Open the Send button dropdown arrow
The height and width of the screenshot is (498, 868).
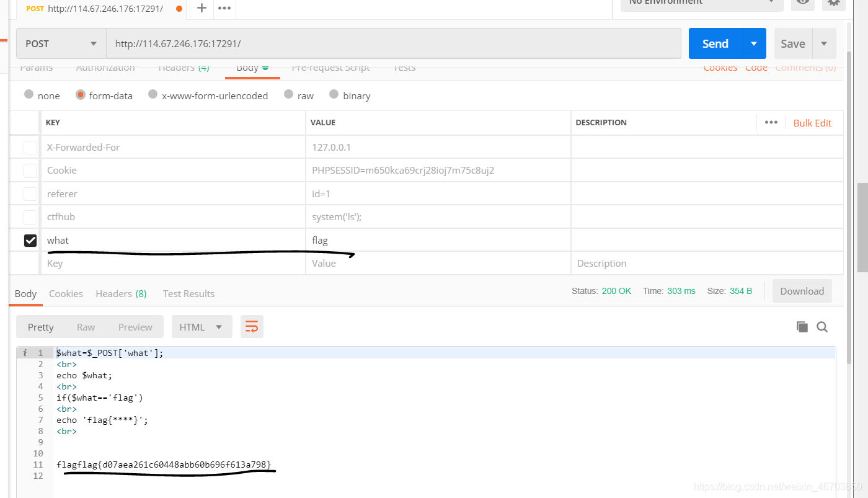[754, 43]
